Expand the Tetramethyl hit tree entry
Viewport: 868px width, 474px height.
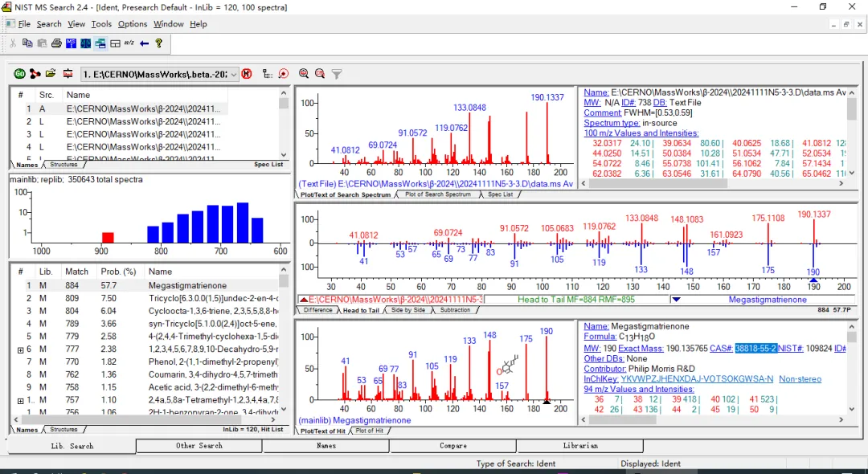click(20, 400)
